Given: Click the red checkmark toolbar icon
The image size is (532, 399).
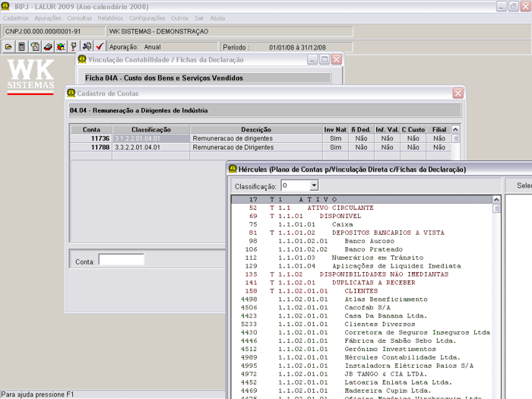Looking at the screenshot, I should point(100,46).
